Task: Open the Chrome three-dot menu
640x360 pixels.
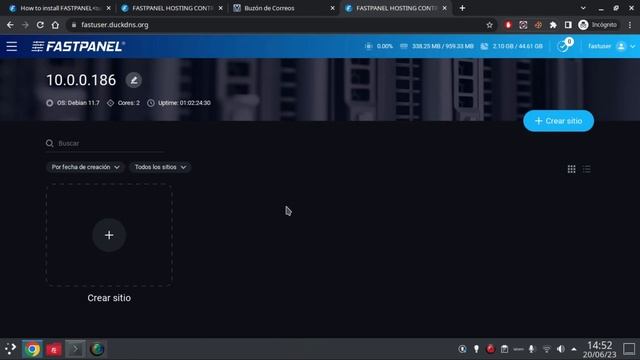Action: [630, 25]
